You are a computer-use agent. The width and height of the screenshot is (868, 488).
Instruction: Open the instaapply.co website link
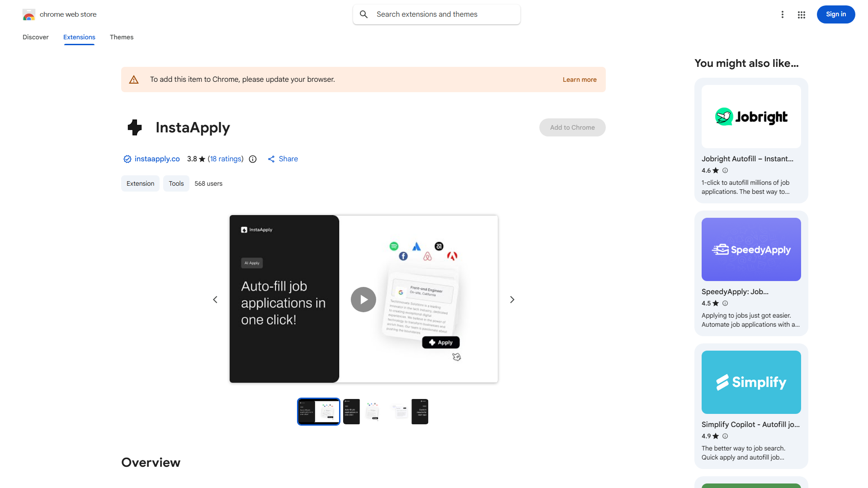coord(157,159)
